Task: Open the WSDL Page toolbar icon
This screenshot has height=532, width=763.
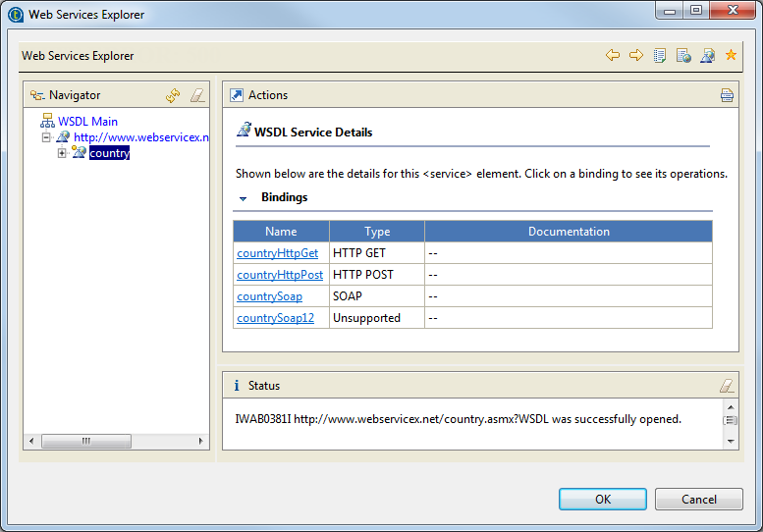Action: 707,56
